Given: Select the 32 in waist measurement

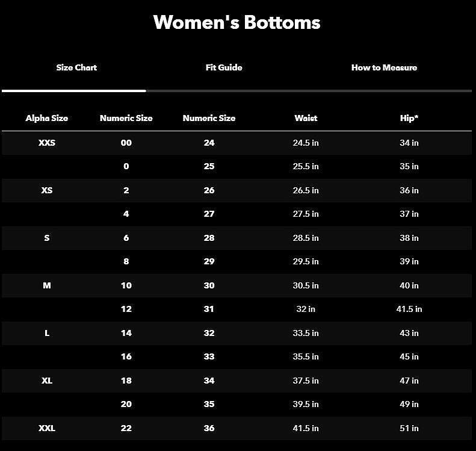Looking at the screenshot, I should [306, 309].
